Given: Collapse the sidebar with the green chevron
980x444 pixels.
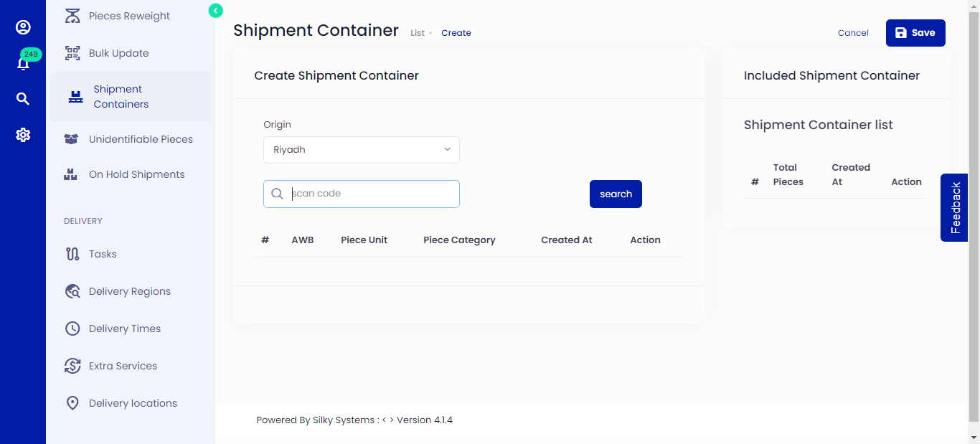Looking at the screenshot, I should pyautogui.click(x=215, y=11).
